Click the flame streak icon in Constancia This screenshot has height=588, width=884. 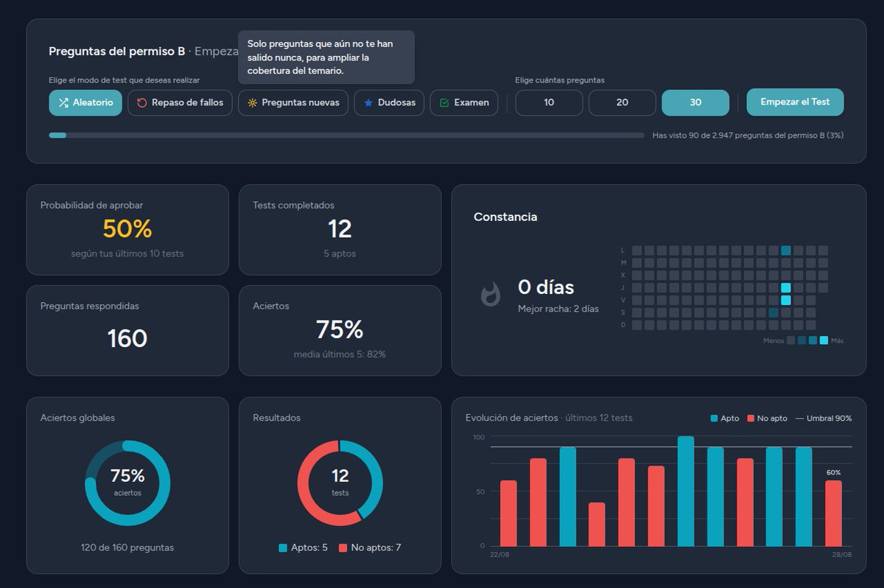pyautogui.click(x=490, y=295)
